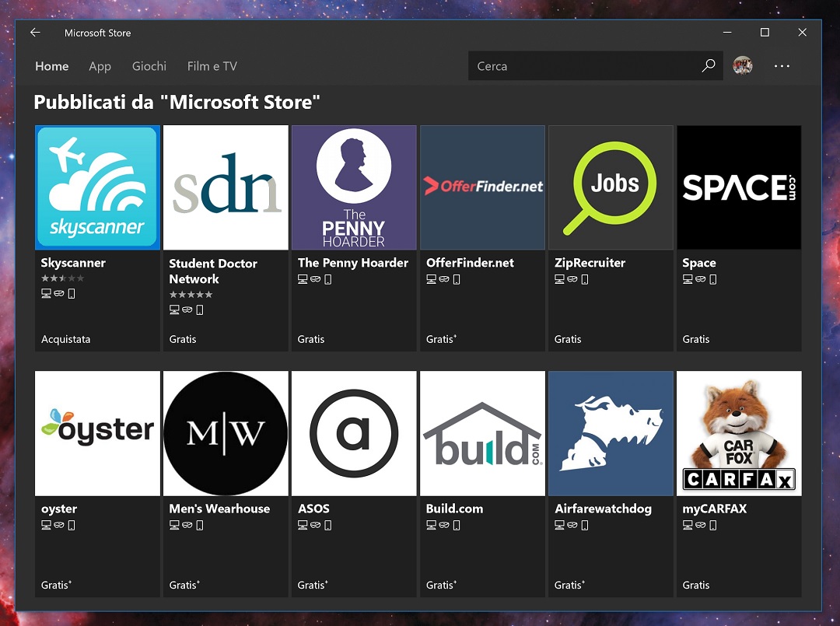Open the Skyscanner app tile image
The image size is (840, 626).
pyautogui.click(x=97, y=187)
